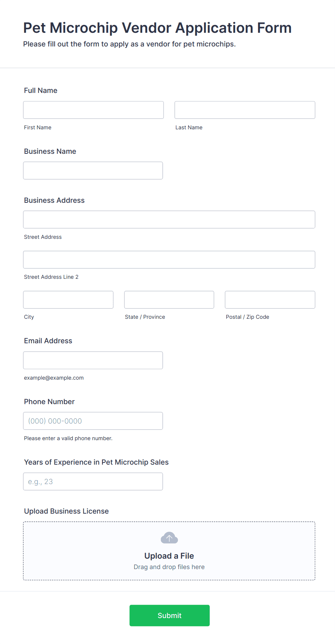Click the Pet Microchip Vendor Application heading
Screen dimensions: 335x644
[157, 28]
